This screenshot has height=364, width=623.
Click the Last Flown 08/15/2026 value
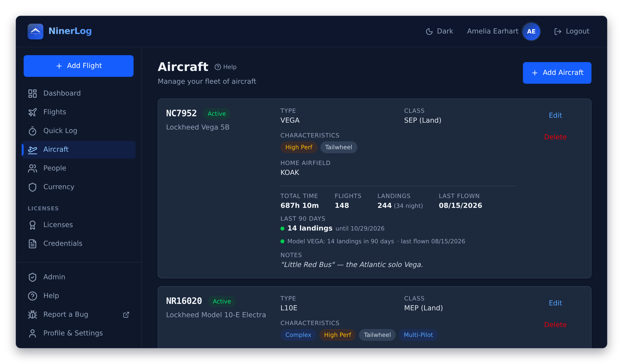[460, 206]
